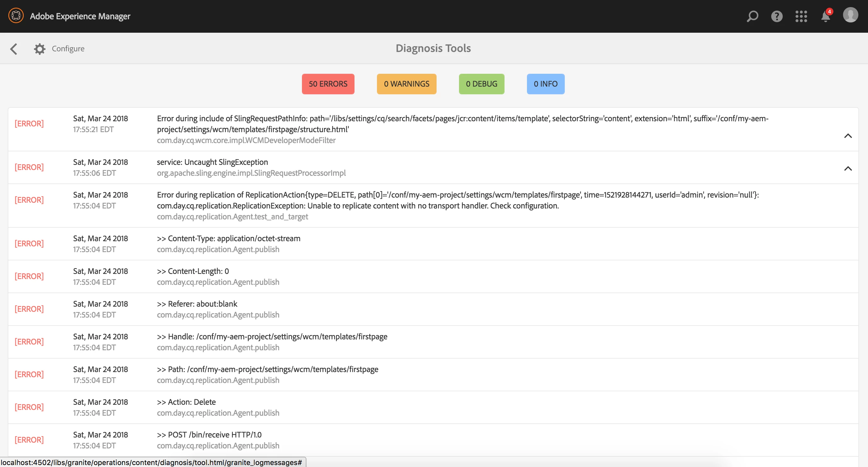Go back with the left arrow icon
The height and width of the screenshot is (467, 868).
pos(14,49)
